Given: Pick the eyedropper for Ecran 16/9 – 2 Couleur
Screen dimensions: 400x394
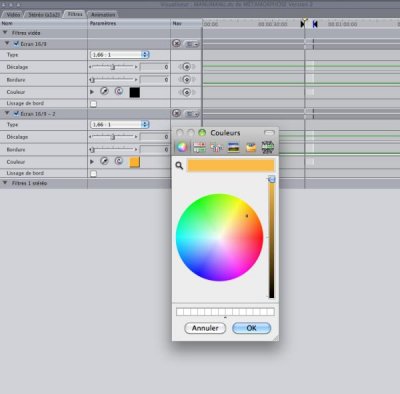Looking at the screenshot, I should (x=104, y=161).
